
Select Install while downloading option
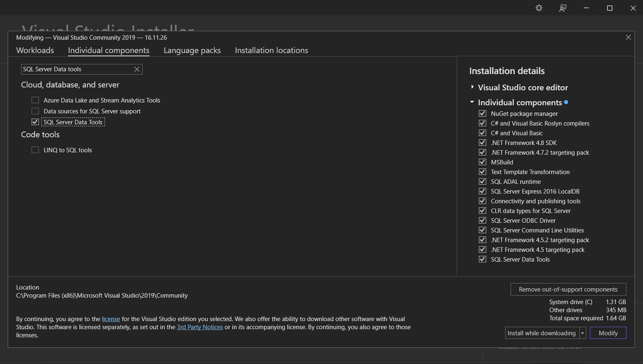click(542, 333)
